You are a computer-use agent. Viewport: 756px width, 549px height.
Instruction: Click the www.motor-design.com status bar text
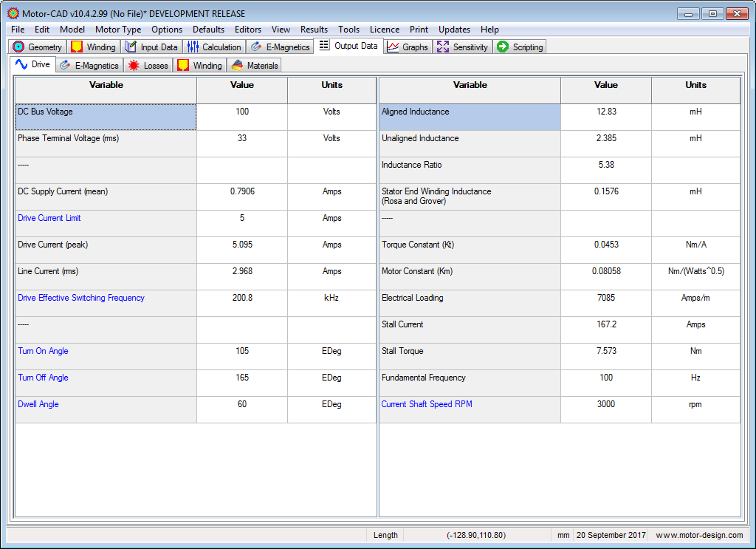[699, 535]
